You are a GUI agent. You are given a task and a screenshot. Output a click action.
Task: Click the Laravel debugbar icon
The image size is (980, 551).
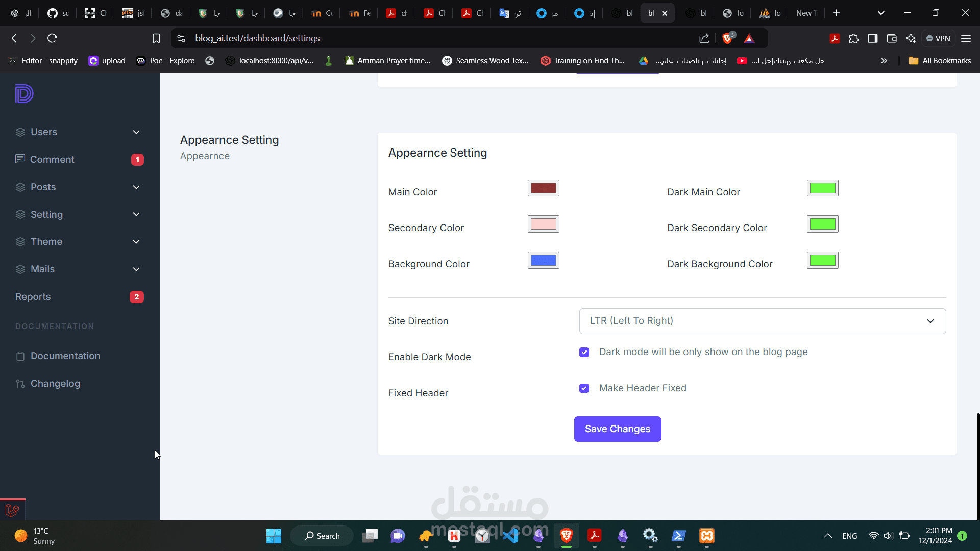(12, 510)
